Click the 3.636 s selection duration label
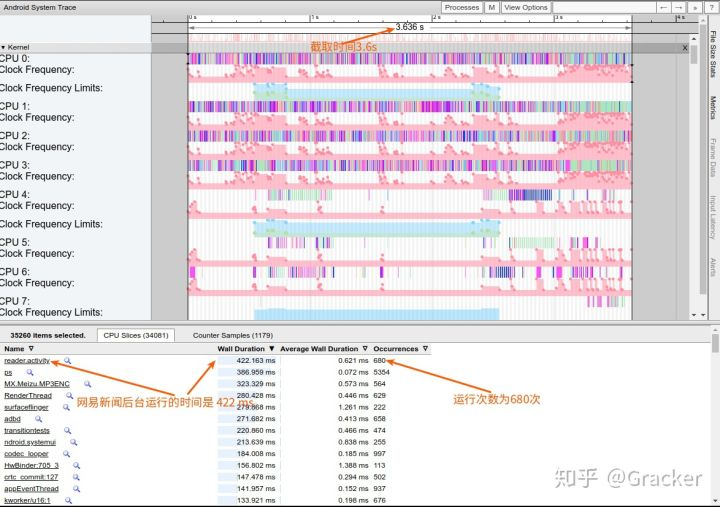Screen dimensions: 720x507 coord(410,27)
